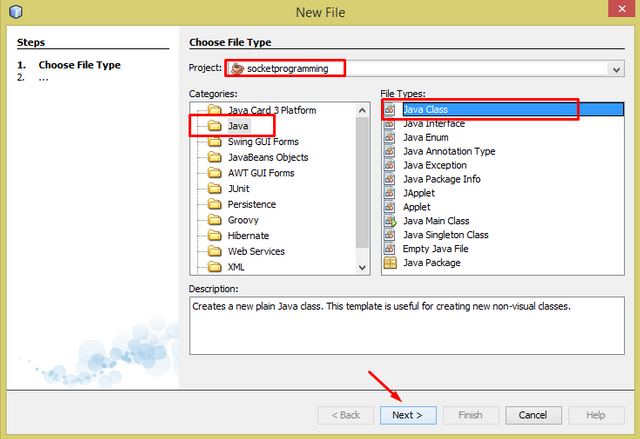Choose the Java Enum file type
The height and width of the screenshot is (439, 640).
(426, 137)
